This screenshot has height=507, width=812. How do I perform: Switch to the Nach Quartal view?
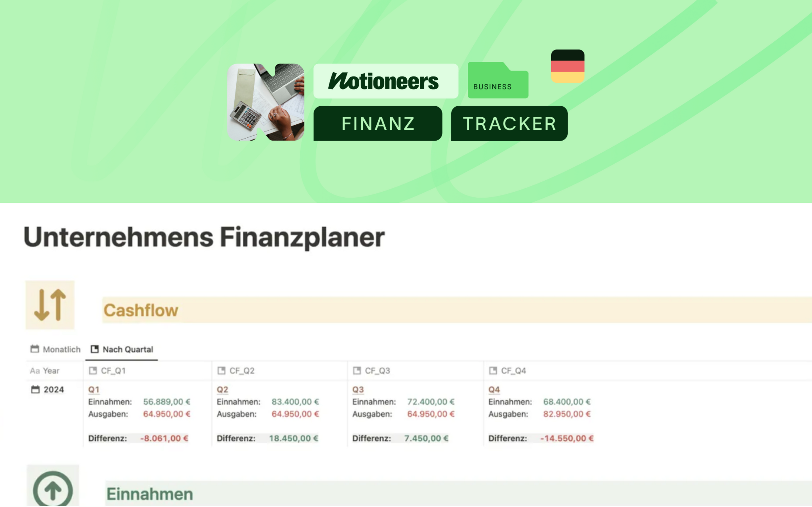pos(127,349)
